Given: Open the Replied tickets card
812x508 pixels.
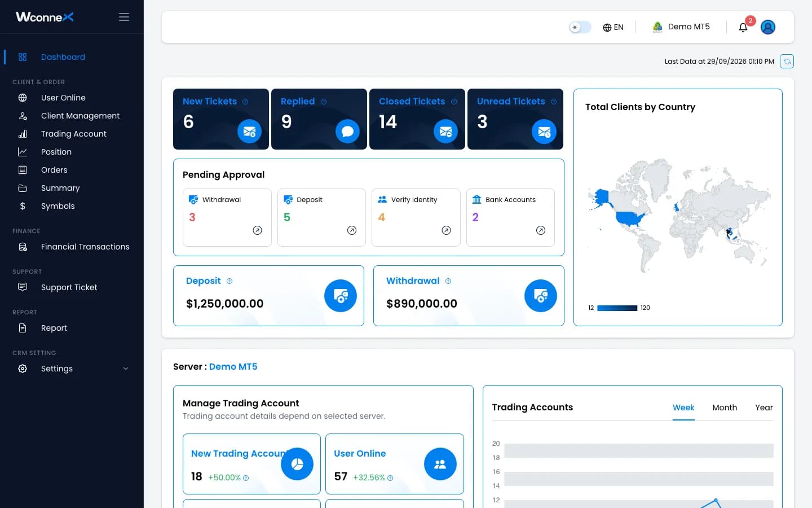Looking at the screenshot, I should [319, 119].
